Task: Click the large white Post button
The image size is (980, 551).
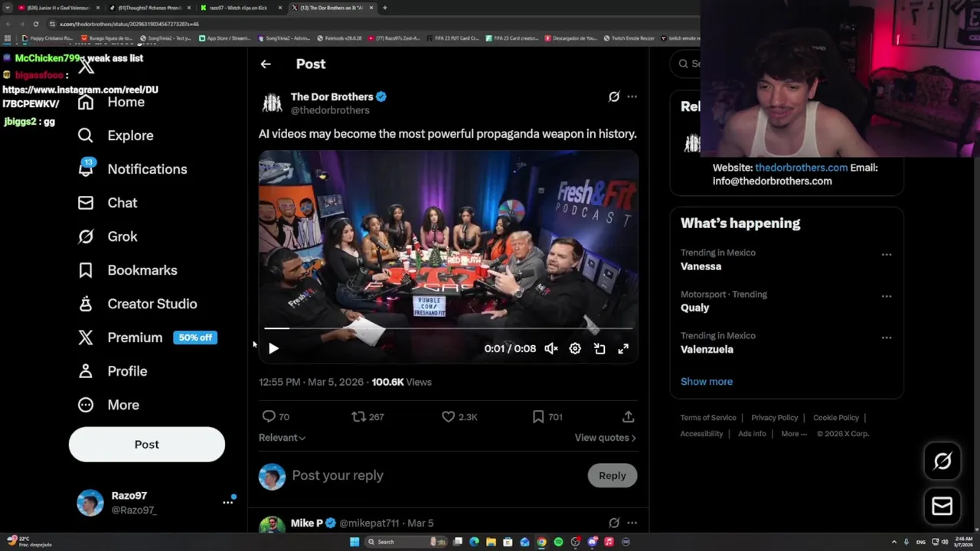Action: tap(147, 445)
